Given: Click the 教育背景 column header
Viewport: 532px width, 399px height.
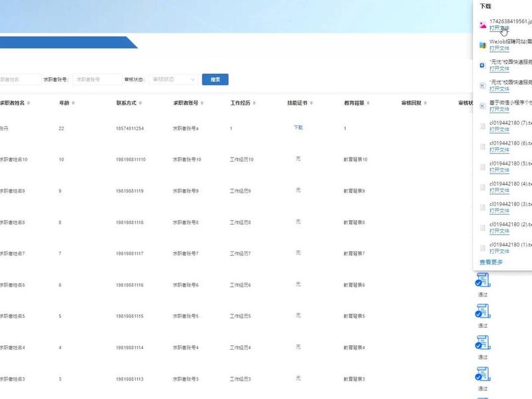Looking at the screenshot, I should coord(354,103).
